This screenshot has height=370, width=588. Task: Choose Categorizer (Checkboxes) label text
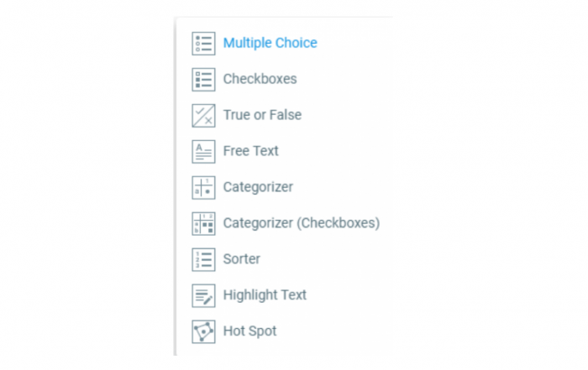tap(302, 223)
